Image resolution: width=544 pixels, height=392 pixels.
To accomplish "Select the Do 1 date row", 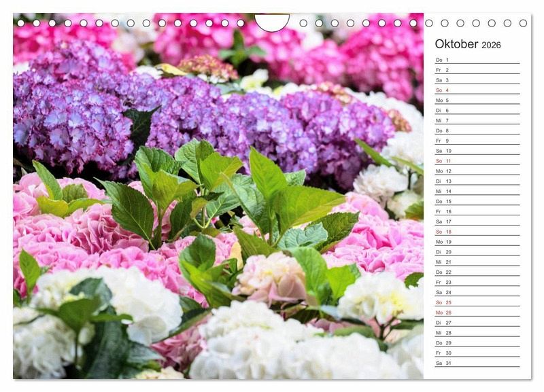I will coord(476,60).
